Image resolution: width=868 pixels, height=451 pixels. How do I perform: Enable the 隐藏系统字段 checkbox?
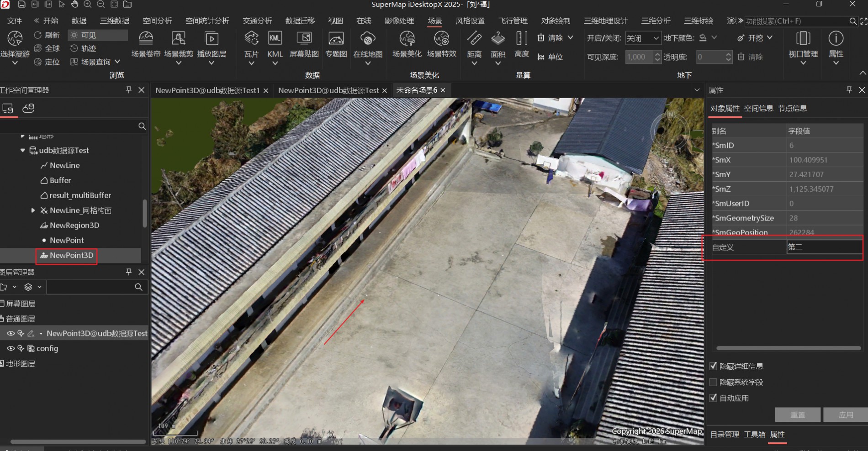click(713, 382)
